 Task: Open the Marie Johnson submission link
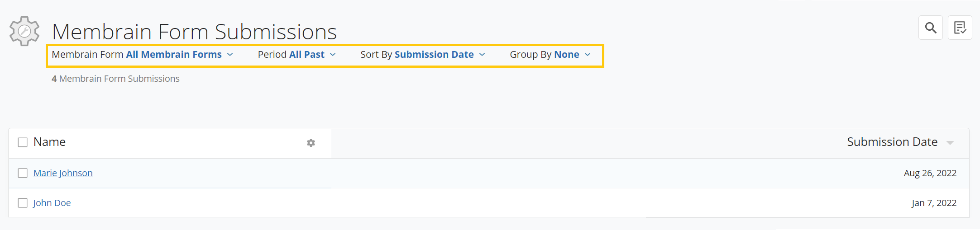click(x=63, y=173)
